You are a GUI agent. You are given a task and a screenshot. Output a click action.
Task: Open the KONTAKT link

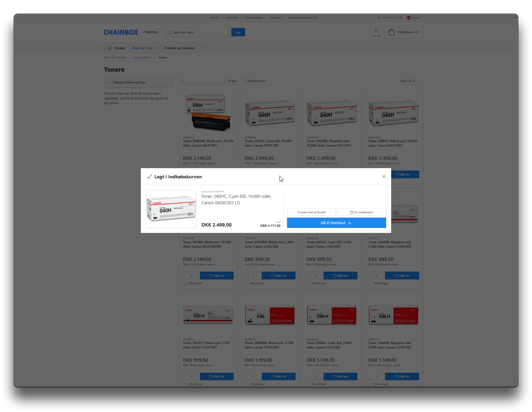pos(275,18)
